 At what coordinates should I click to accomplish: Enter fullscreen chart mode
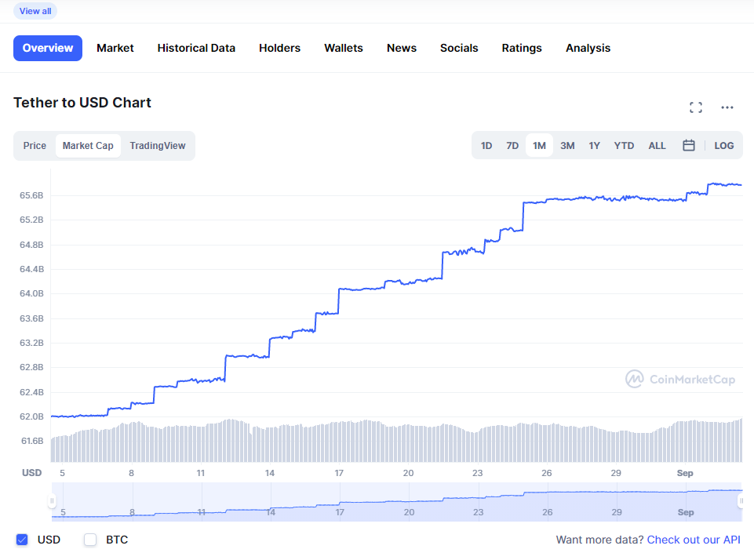point(695,107)
